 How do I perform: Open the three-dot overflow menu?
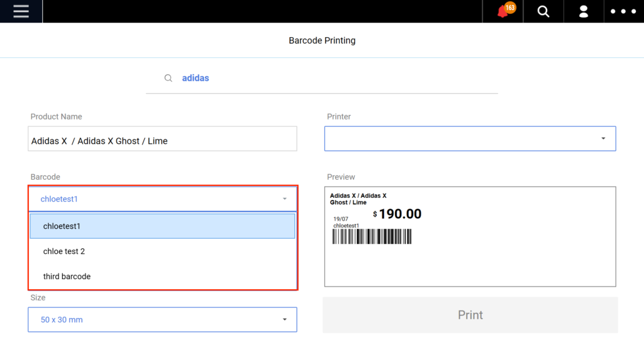(x=623, y=11)
